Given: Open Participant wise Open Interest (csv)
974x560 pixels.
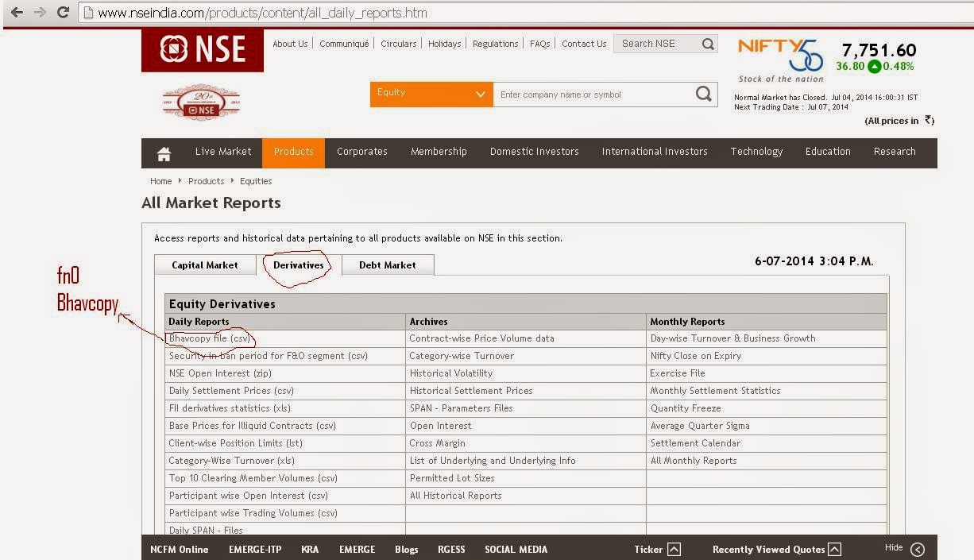Looking at the screenshot, I should (x=249, y=496).
